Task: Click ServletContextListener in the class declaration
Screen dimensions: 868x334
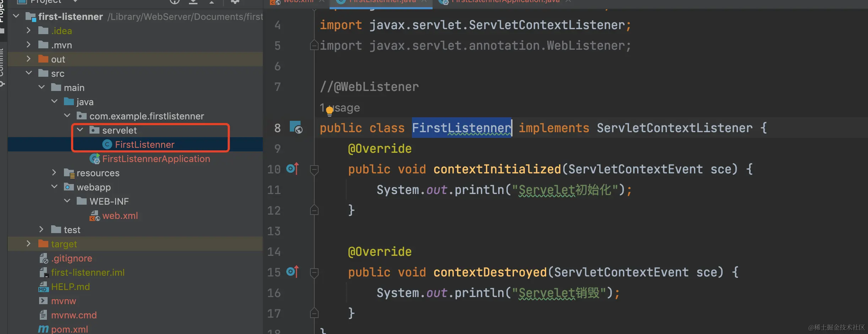Action: tap(674, 128)
